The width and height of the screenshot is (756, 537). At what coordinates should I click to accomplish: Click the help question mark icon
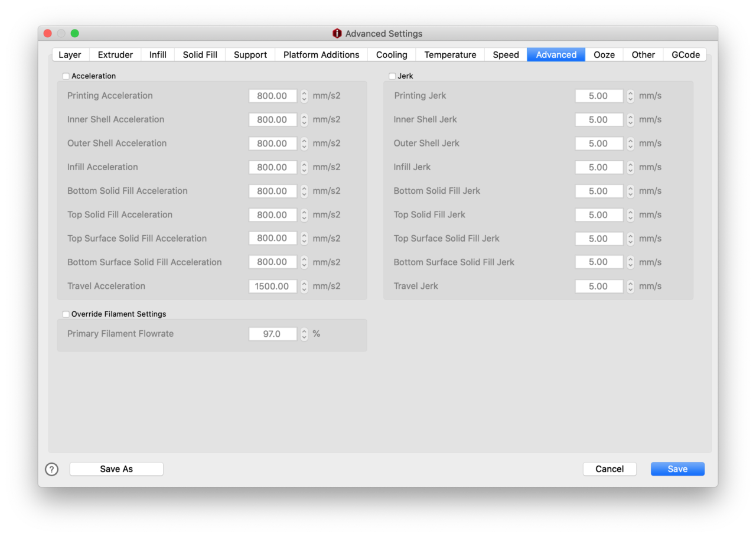[52, 469]
